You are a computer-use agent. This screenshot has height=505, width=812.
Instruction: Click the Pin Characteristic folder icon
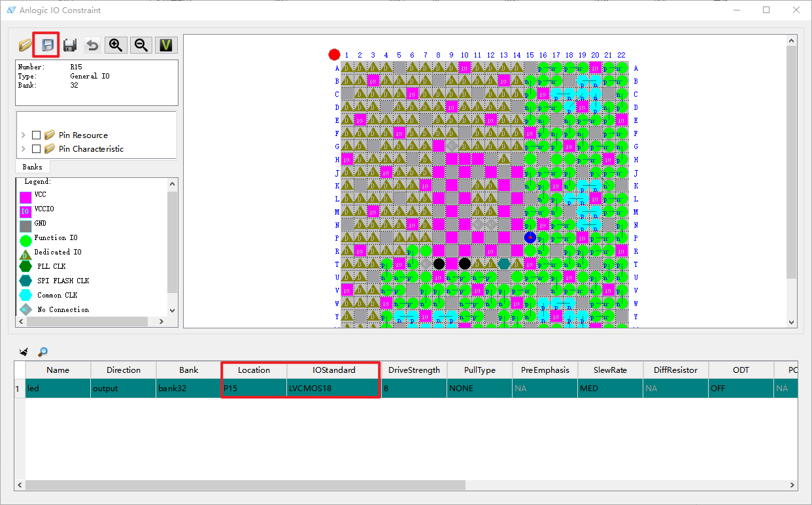pos(50,148)
